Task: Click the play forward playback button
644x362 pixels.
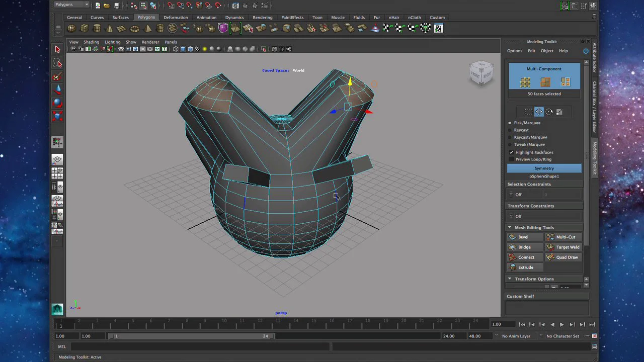Action: (562, 324)
